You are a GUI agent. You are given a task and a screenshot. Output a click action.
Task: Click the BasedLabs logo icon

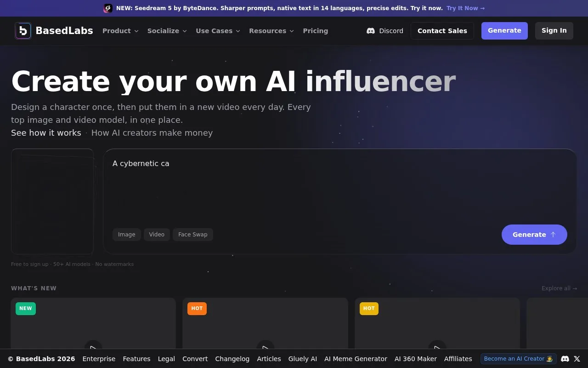coord(23,31)
